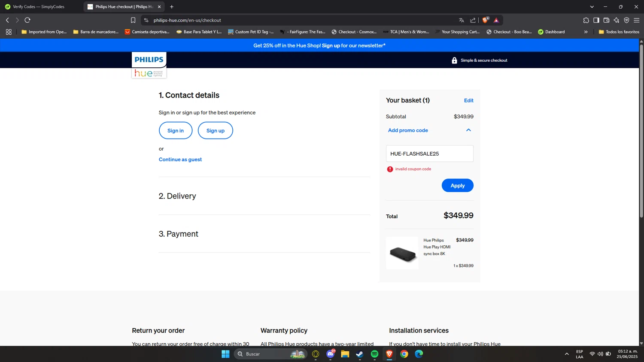Click the Brave Rewards triangle icon
This screenshot has width=644, height=362.
point(496,20)
